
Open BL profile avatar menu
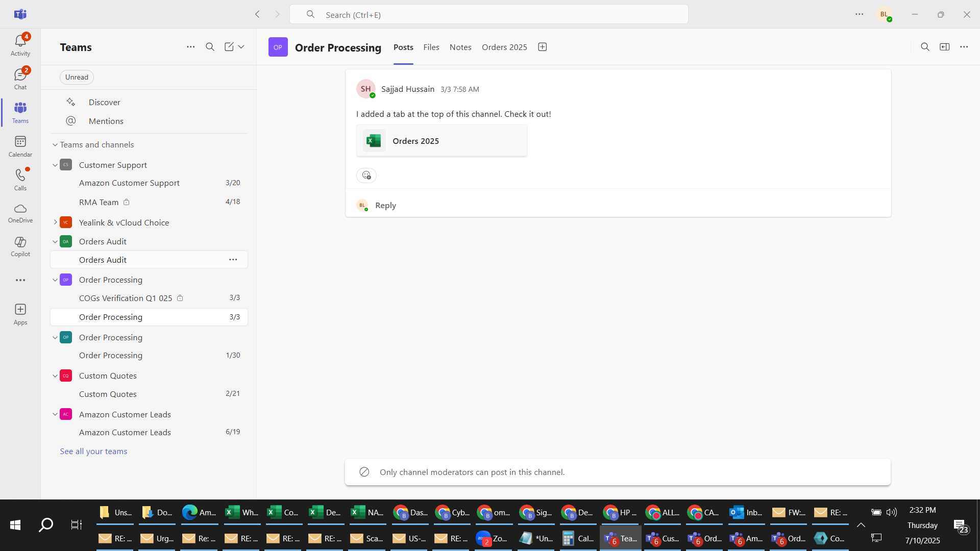[884, 14]
